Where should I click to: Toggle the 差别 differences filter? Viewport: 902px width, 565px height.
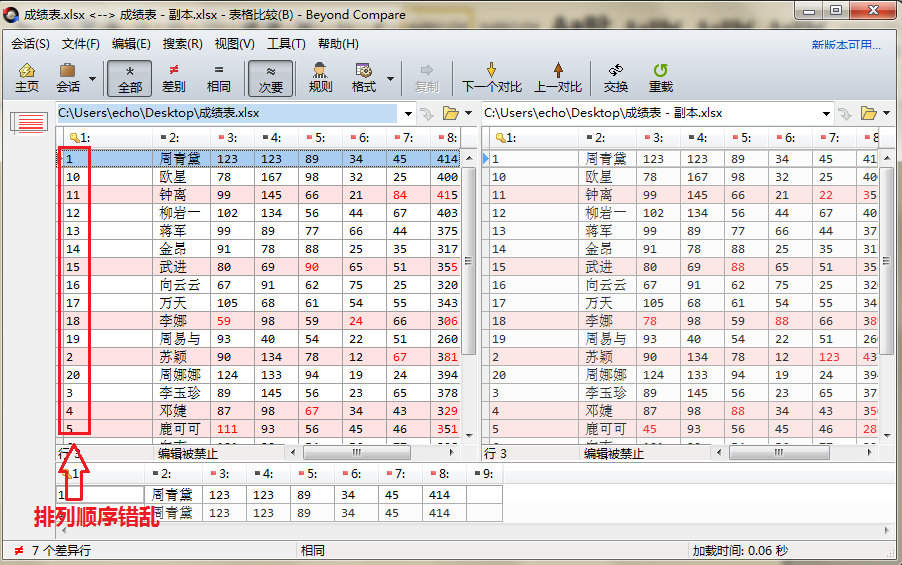[173, 77]
